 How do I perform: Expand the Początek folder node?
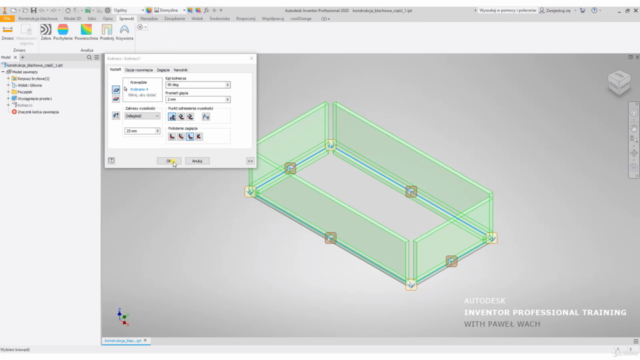coord(8,92)
